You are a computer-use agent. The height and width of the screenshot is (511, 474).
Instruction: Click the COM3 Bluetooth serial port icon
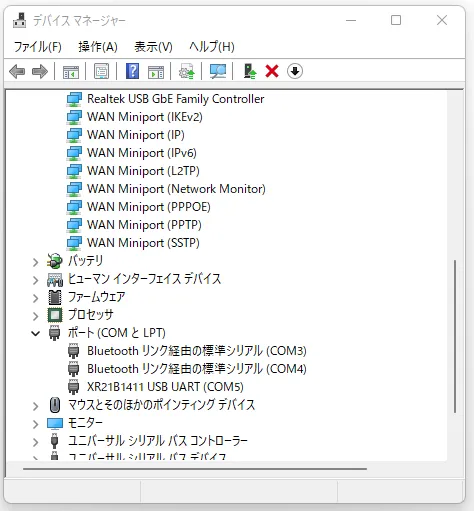[x=74, y=351]
